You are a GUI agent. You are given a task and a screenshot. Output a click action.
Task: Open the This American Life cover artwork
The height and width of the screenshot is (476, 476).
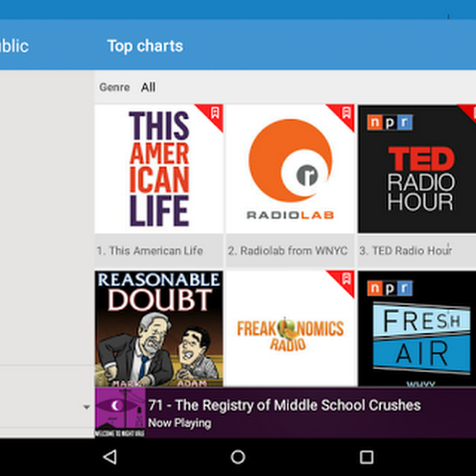coord(159,169)
